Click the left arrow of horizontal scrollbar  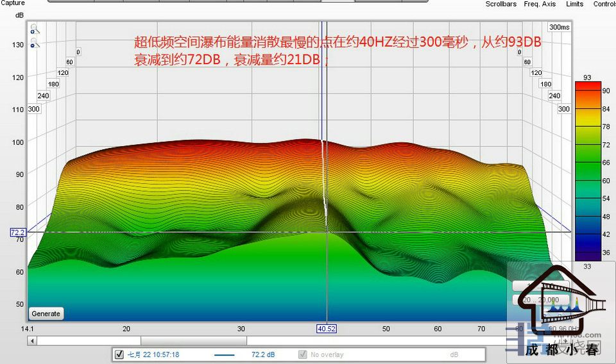(31, 341)
